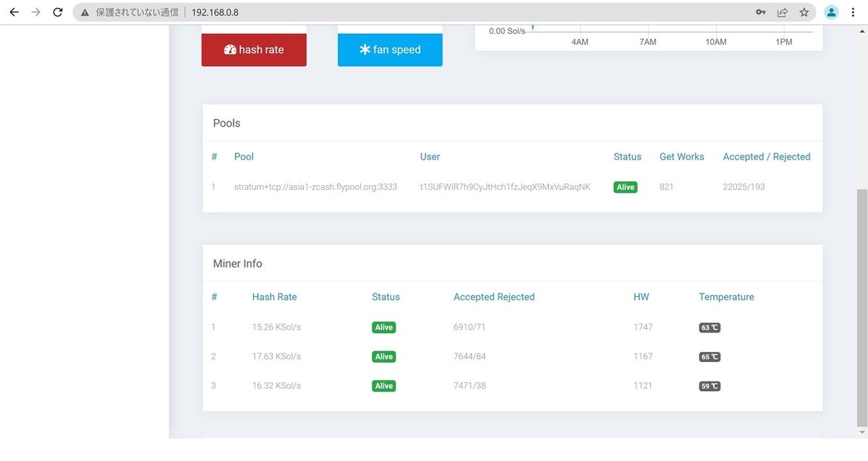Click the Temperature column header
The width and height of the screenshot is (868, 461).
coord(726,297)
